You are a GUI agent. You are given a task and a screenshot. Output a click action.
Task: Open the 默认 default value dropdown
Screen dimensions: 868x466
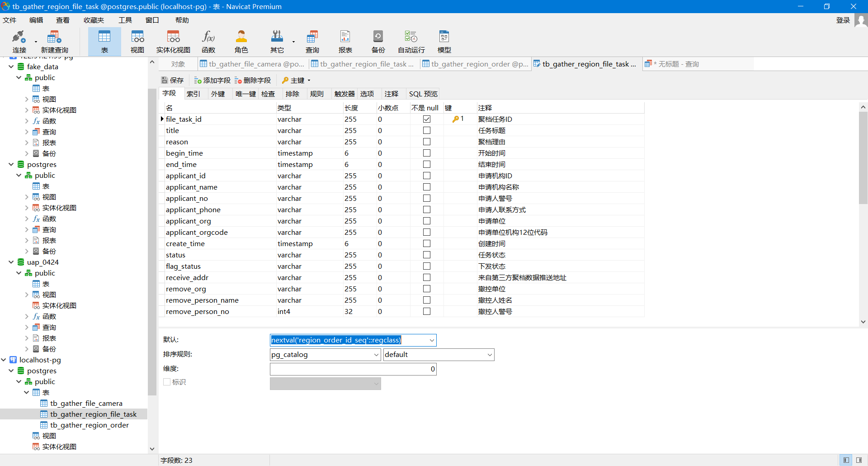pyautogui.click(x=431, y=340)
